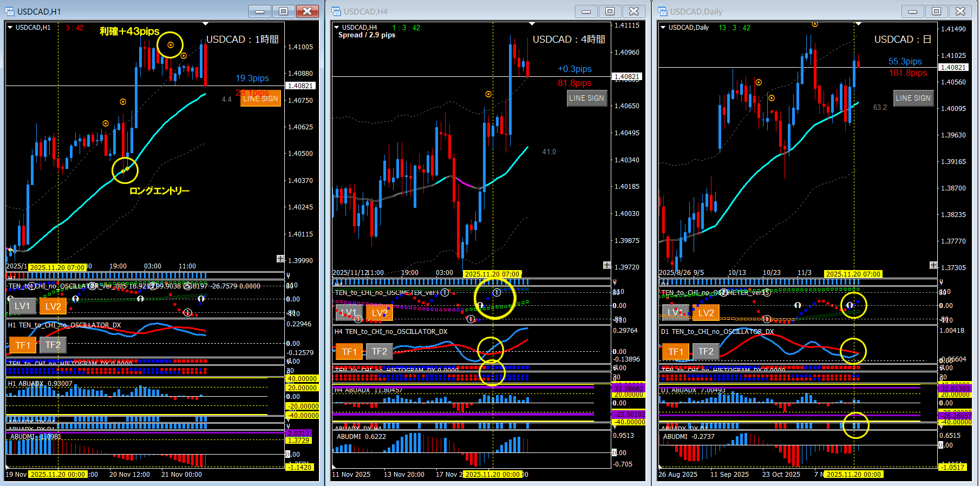Click the chart icon in USDCAD,H1 title bar
Screen dimensions: 980x486
pos(10,11)
